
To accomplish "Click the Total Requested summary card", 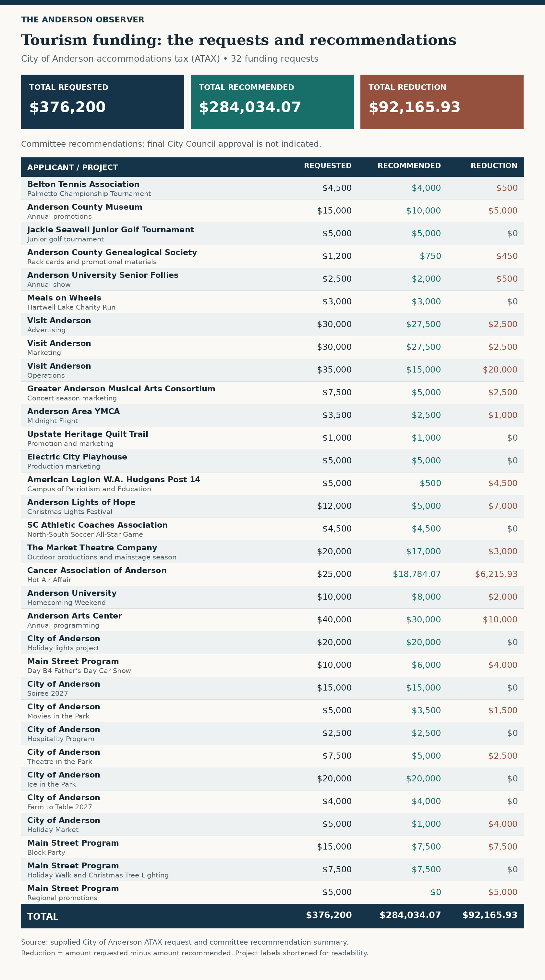I will (102, 102).
